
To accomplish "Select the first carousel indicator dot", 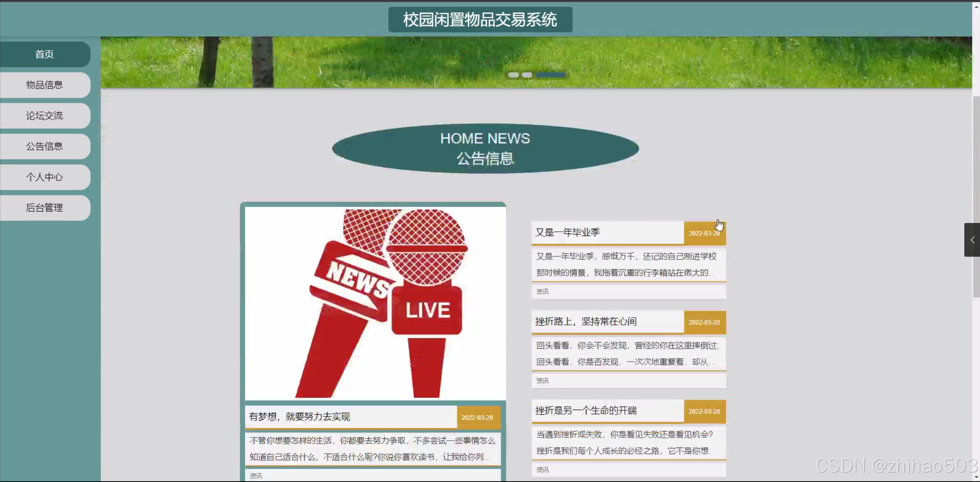I will click(x=513, y=75).
